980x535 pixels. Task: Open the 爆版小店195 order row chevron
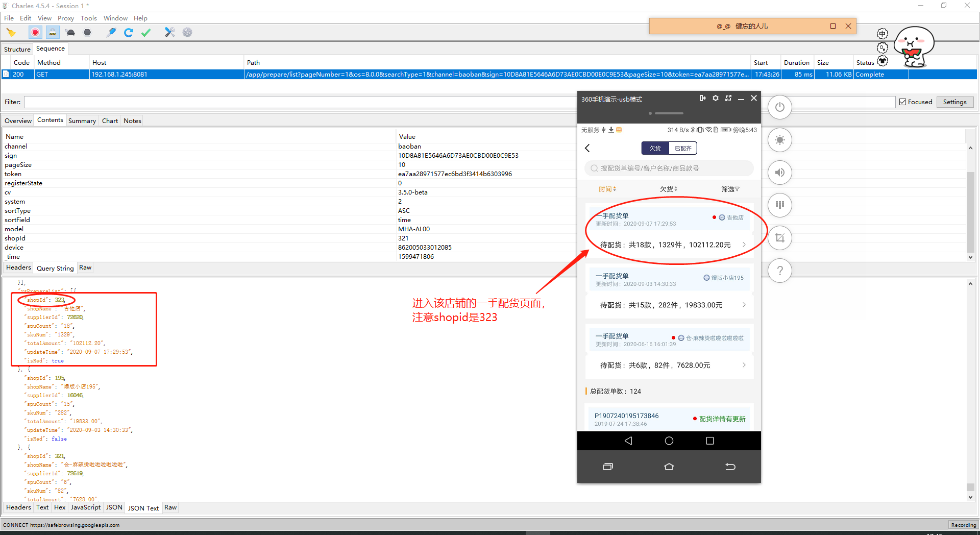(x=744, y=305)
